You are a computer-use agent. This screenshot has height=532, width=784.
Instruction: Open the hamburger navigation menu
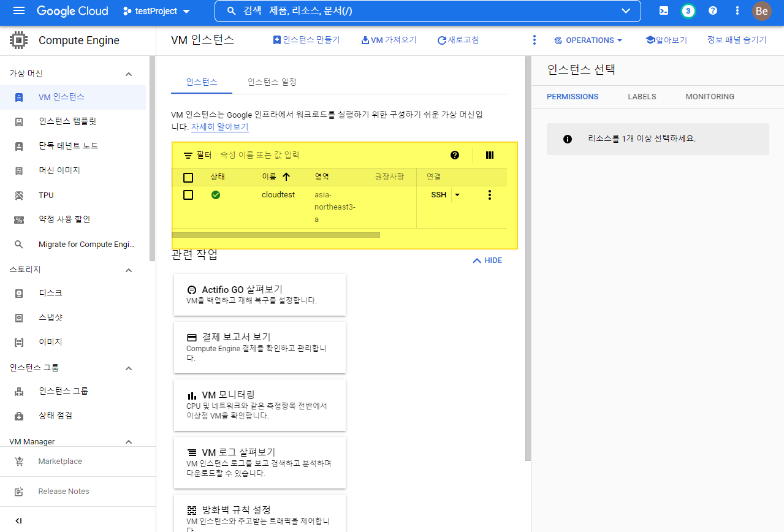pos(19,11)
